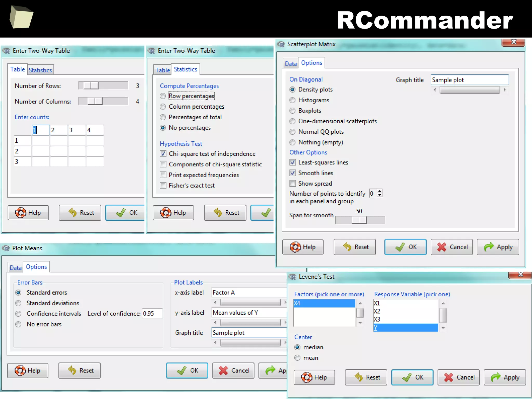
Task: Select Normal QQ plots diagonal option
Action: pyautogui.click(x=292, y=132)
